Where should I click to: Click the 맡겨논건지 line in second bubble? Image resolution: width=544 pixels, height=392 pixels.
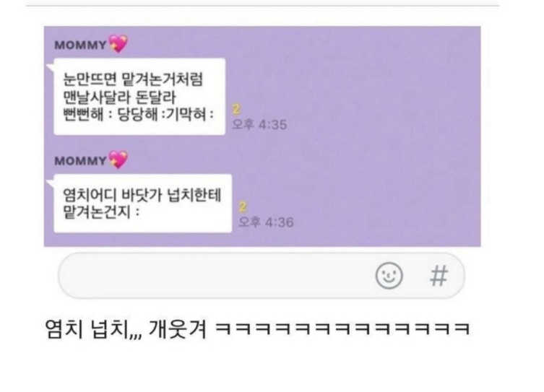tap(101, 212)
